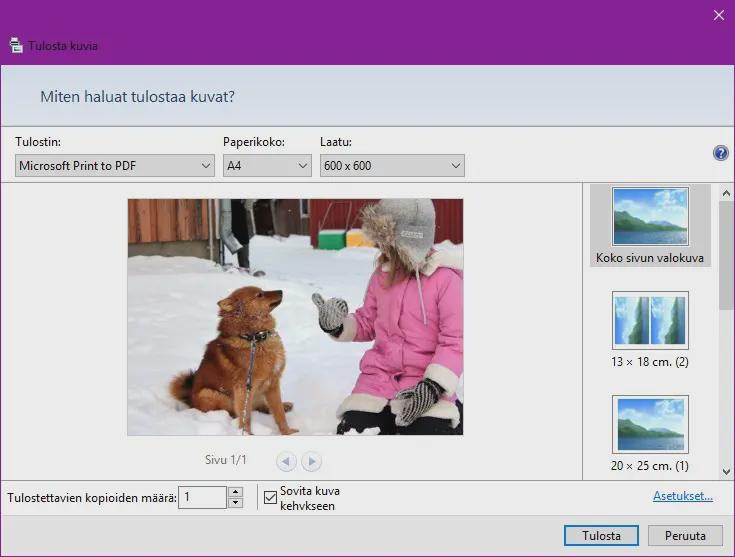Toggle Sovita kuva kehykseen checkbox

(270, 497)
